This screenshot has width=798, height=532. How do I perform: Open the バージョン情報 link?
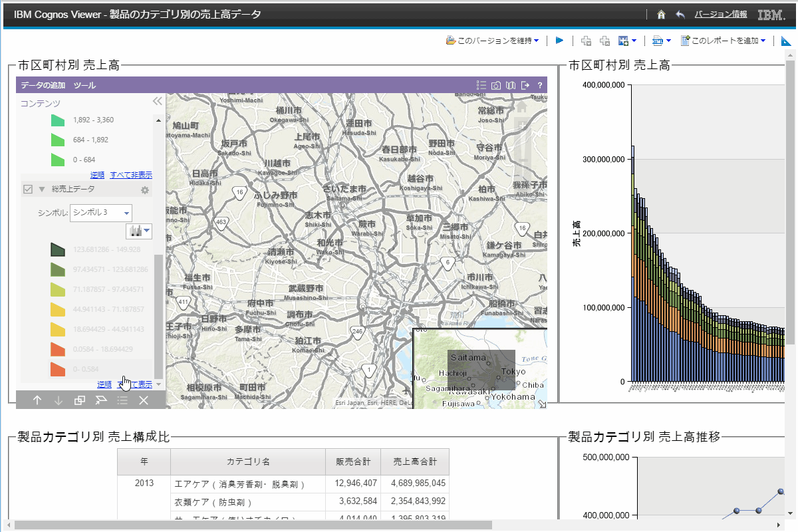pos(721,14)
